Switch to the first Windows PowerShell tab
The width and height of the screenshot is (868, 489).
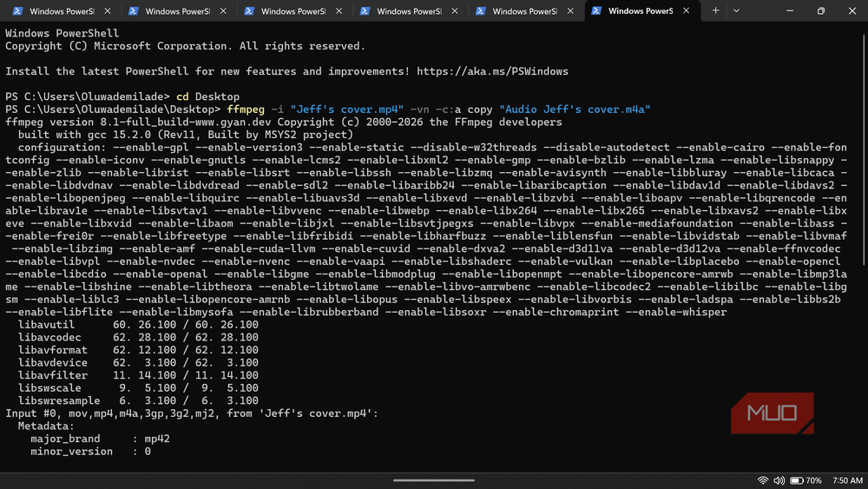coord(62,11)
